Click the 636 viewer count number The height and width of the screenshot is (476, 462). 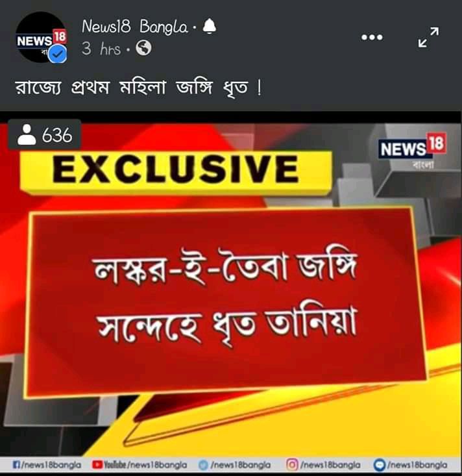click(x=57, y=135)
